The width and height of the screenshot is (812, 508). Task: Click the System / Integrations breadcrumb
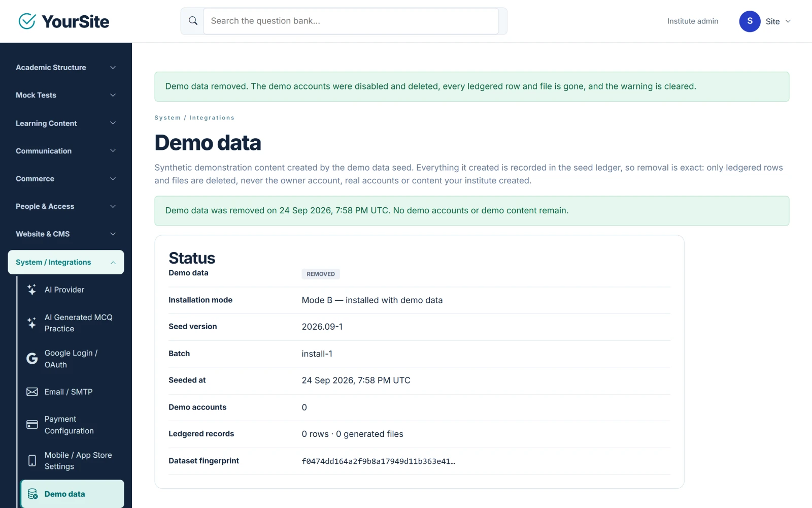tap(194, 118)
